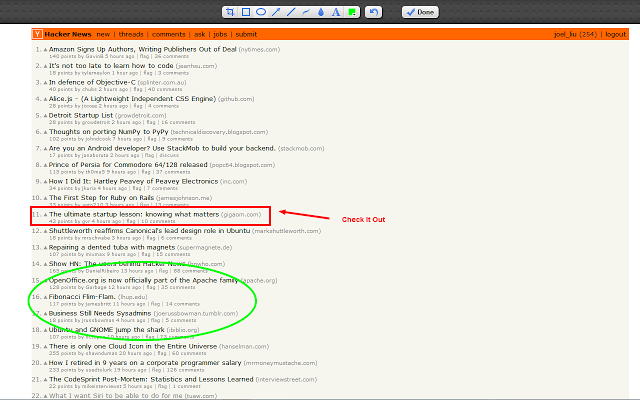
Task: Upvote "Thoughts on porting NumPy to PyPy"
Action: 45,133
